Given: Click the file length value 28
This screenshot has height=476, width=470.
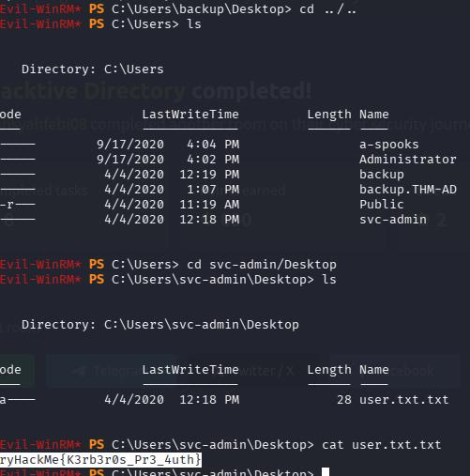Looking at the screenshot, I should tap(344, 400).
